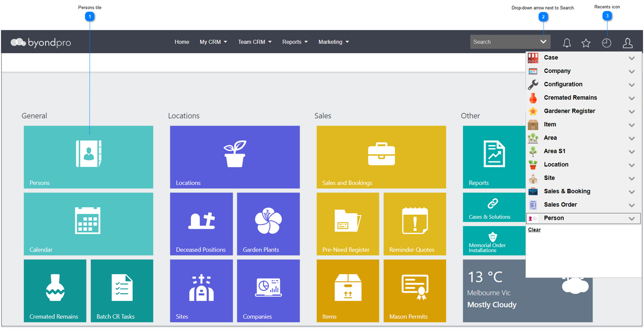The height and width of the screenshot is (329, 644).
Task: Open the Locations tile
Action: pyautogui.click(x=235, y=157)
